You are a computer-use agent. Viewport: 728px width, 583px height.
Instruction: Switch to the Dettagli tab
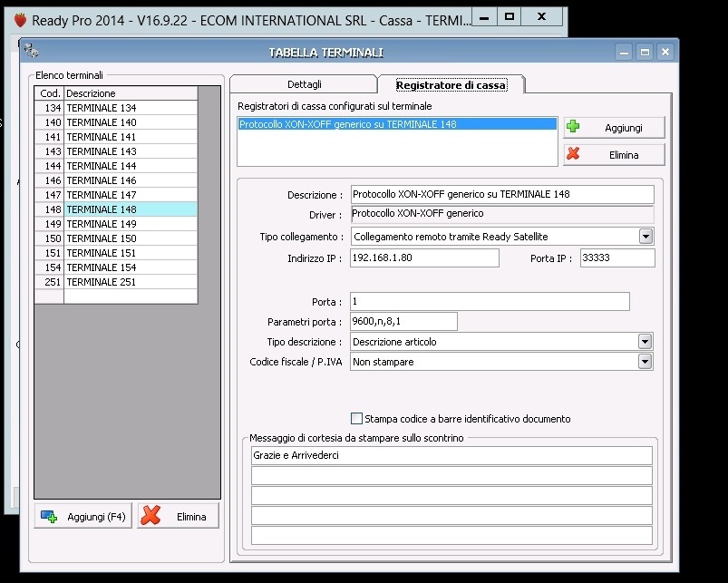click(304, 84)
